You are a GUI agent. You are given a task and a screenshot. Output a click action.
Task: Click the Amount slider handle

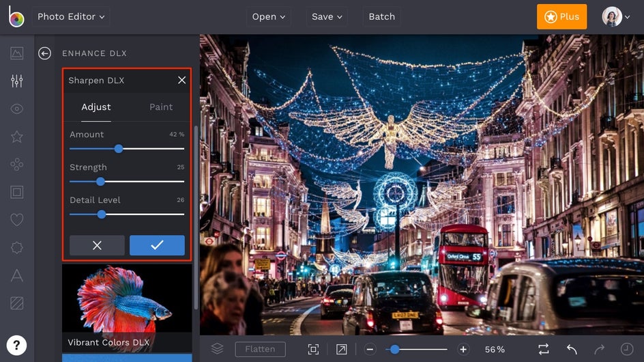119,148
